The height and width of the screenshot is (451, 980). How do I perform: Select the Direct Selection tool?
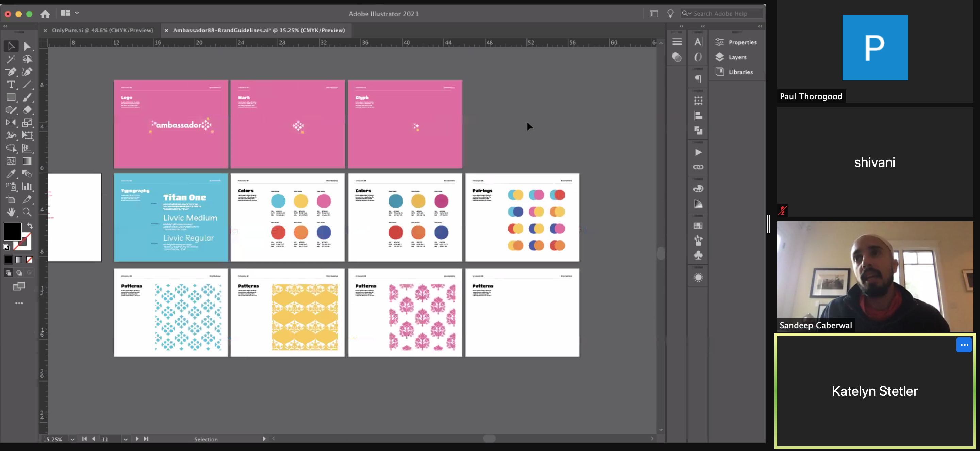pyautogui.click(x=27, y=46)
